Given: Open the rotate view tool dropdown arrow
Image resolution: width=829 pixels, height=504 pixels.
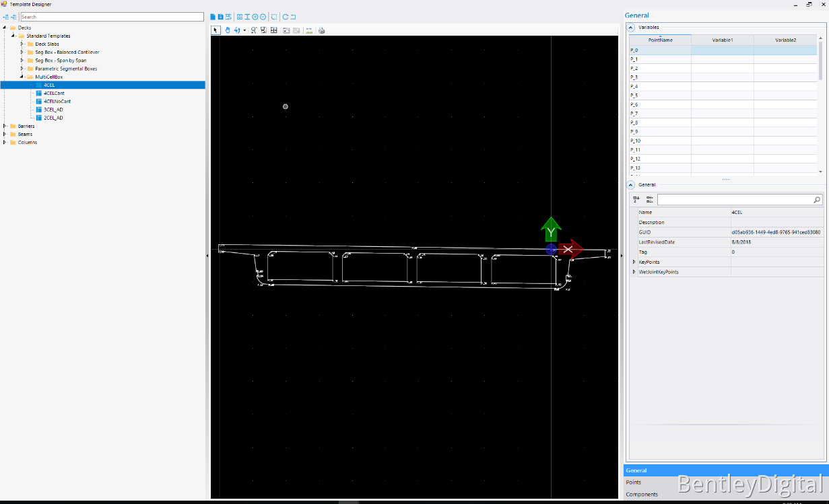Looking at the screenshot, I should pos(244,30).
